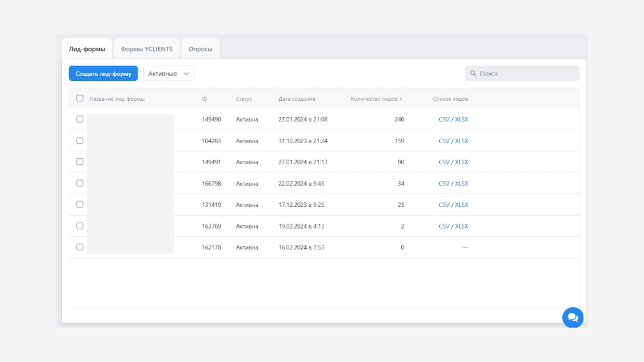Click the date 27.01.2024 в 21:08

click(x=303, y=120)
